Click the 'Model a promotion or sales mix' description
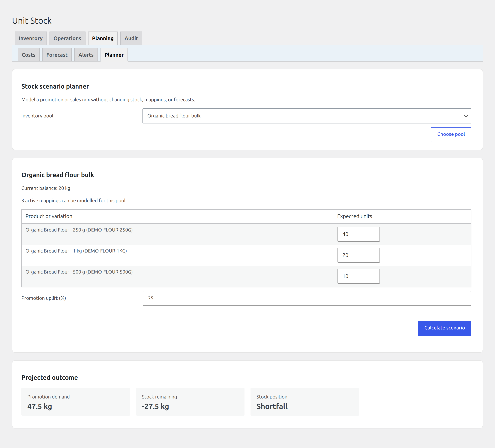Viewport: 495px width, 448px height. [x=108, y=99]
